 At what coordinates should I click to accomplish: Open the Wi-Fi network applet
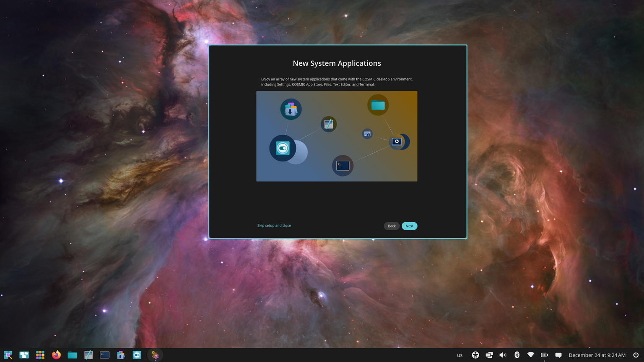531,355
